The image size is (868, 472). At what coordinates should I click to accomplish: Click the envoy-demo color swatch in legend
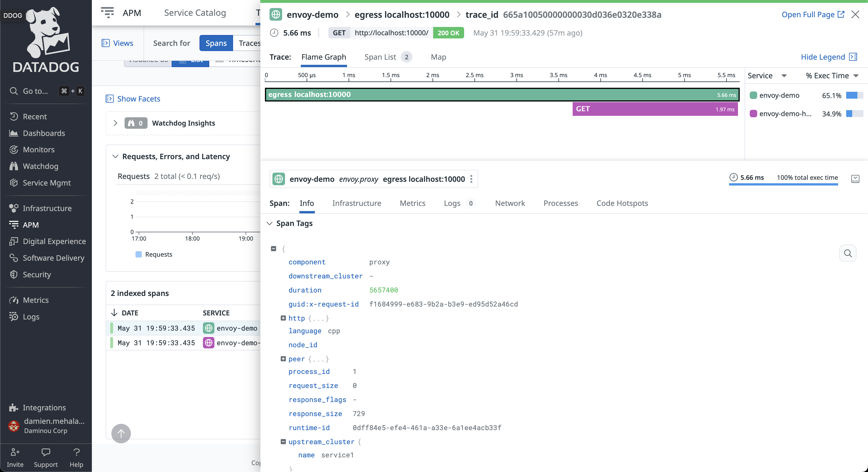coord(753,95)
